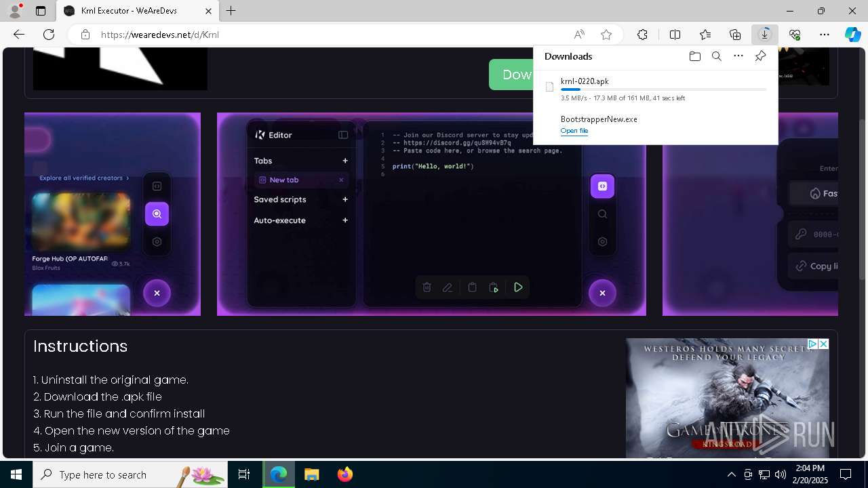
Task: Open Settings and more ellipsis menu
Action: [825, 35]
